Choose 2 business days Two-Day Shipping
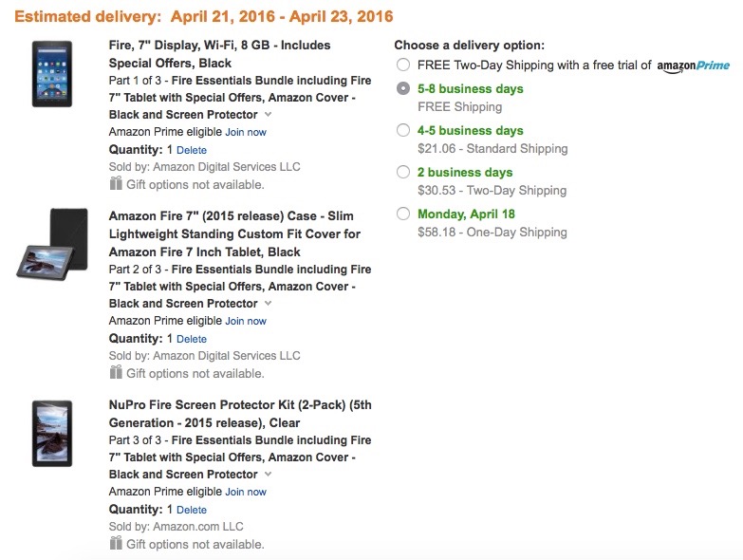 coord(403,172)
